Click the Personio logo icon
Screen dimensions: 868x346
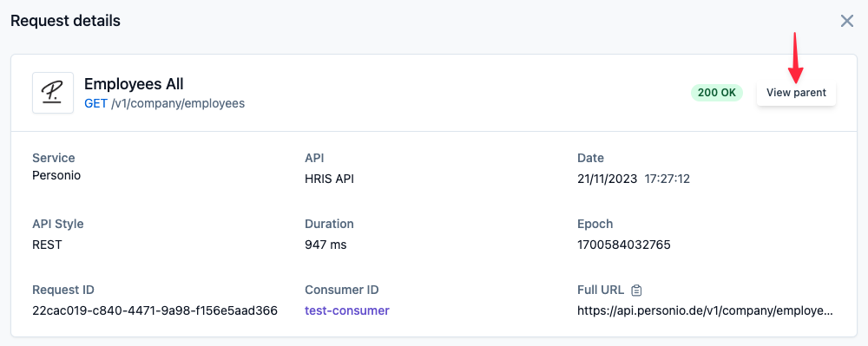tap(53, 93)
